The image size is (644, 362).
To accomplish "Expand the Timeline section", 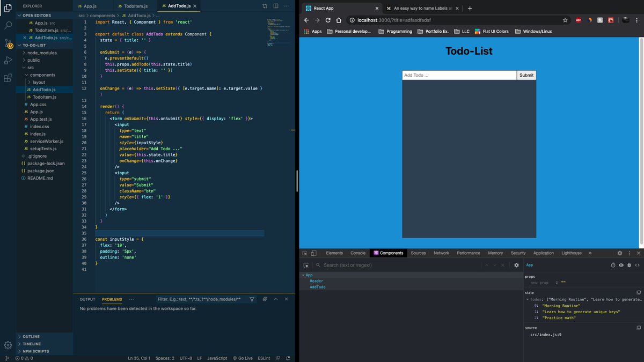I will tap(45, 344).
